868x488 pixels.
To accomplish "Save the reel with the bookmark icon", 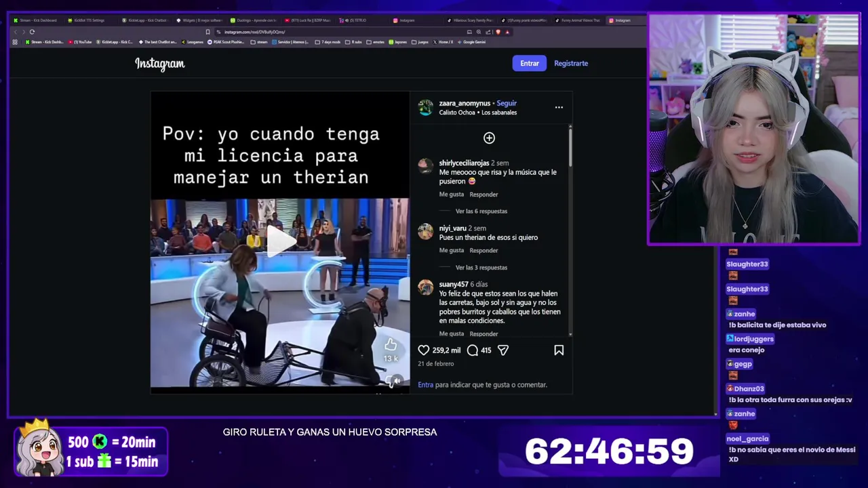I will pyautogui.click(x=559, y=350).
